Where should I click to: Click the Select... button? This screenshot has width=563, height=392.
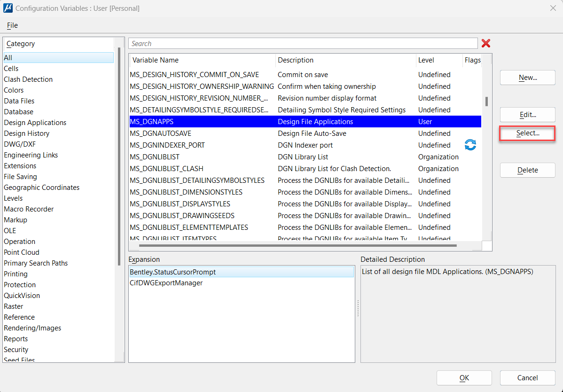[x=527, y=133]
